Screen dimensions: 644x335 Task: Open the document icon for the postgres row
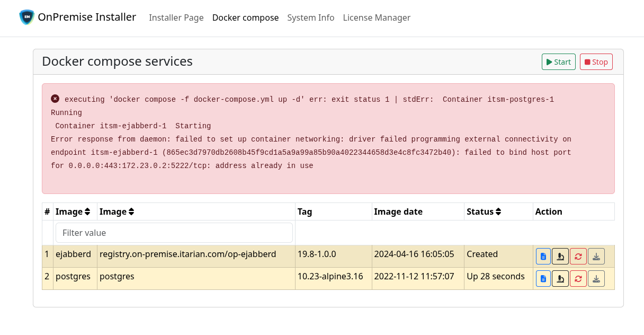pos(543,278)
